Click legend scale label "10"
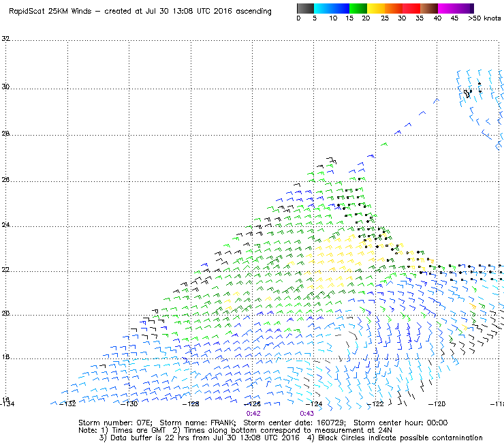 click(x=333, y=18)
